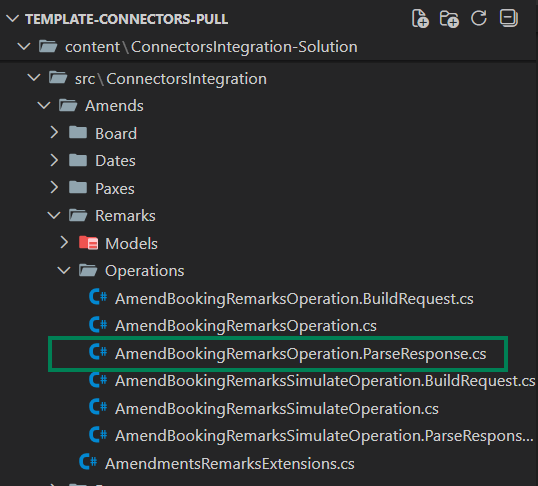Expand the Board folder chevron

click(x=54, y=132)
